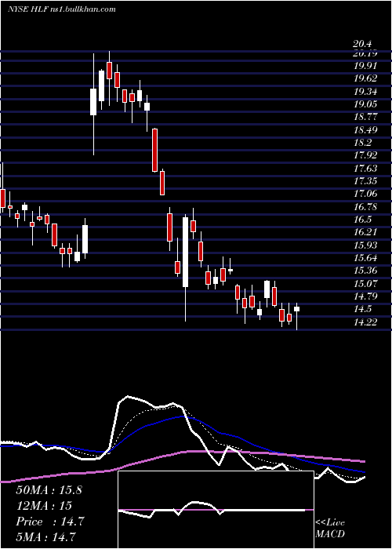Click the 20.4 price axis label
This screenshot has height=549, width=392.
coord(362,45)
